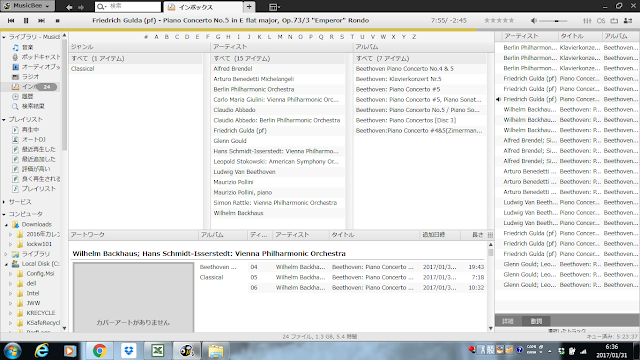Open the equalizer settings icon
This screenshot has width=640, height=360.
pyautogui.click(x=587, y=20)
